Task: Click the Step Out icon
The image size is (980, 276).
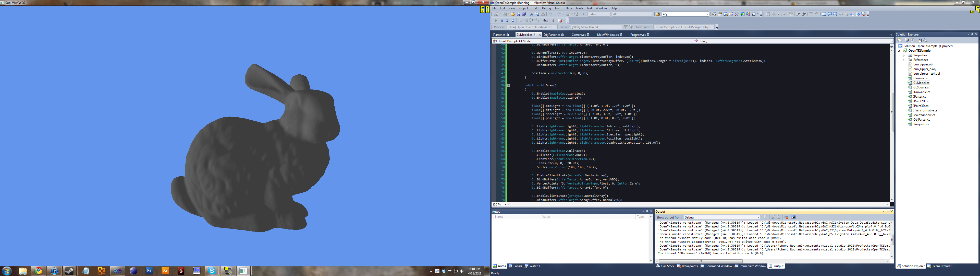Action: tap(537, 21)
